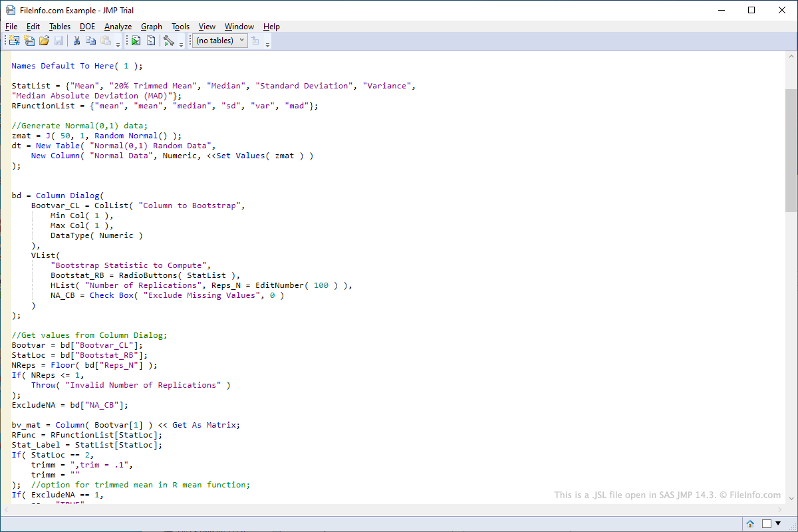Click the Cut scissors icon
Image resolution: width=798 pixels, height=532 pixels.
[x=76, y=41]
